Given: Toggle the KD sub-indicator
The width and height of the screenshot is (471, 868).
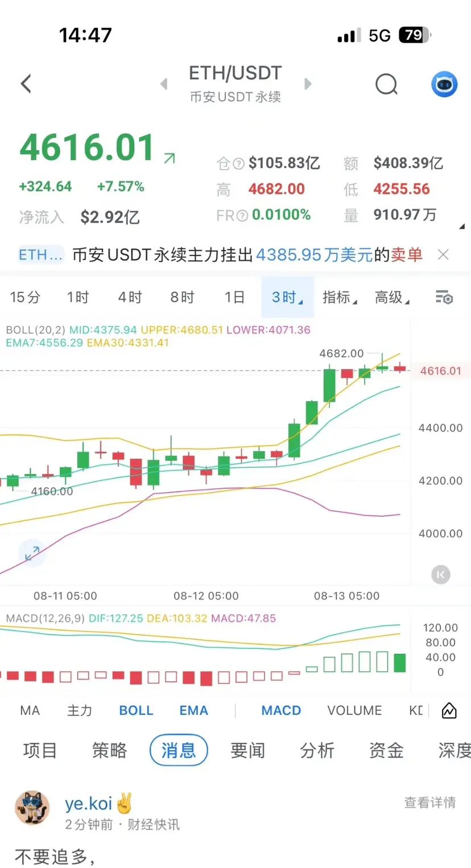Looking at the screenshot, I should 416,710.
